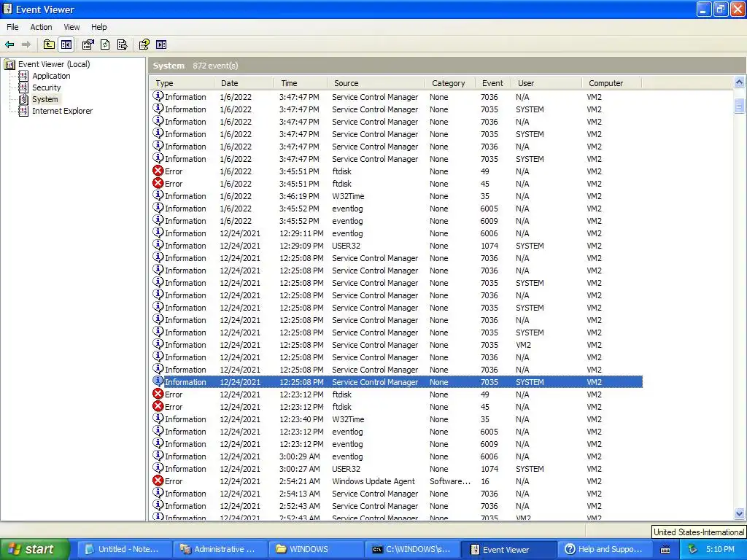Sort events by the Time column header
Viewport: 747px width, 560px height.
coord(301,83)
